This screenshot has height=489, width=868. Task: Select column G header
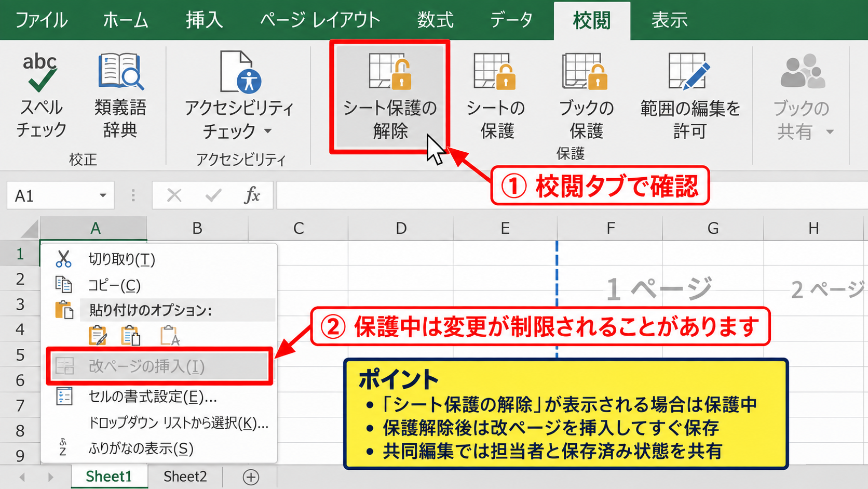pyautogui.click(x=713, y=228)
